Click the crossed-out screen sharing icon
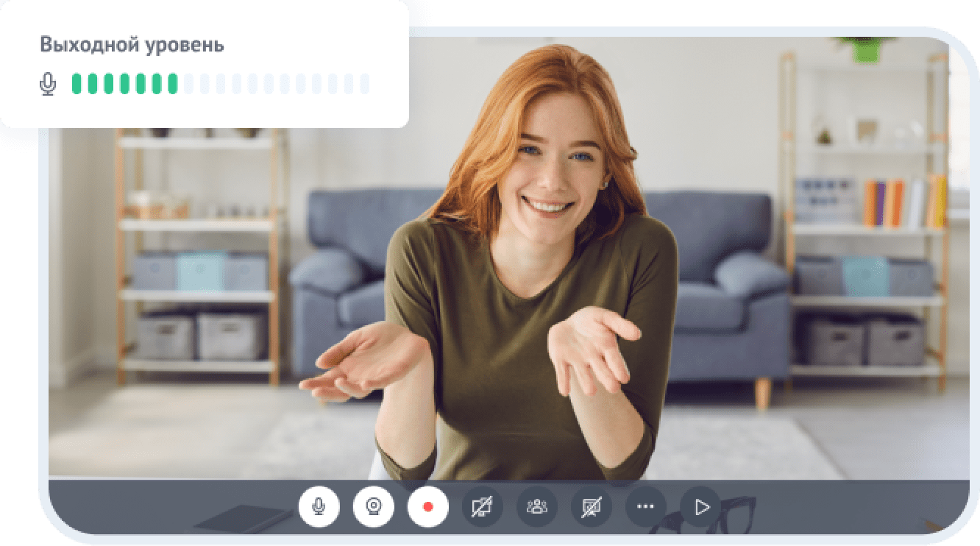This screenshot has width=980, height=546. pos(483,507)
